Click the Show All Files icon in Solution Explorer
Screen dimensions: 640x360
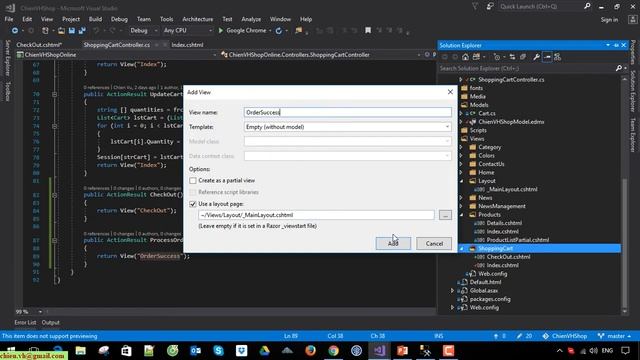pyautogui.click(x=523, y=57)
